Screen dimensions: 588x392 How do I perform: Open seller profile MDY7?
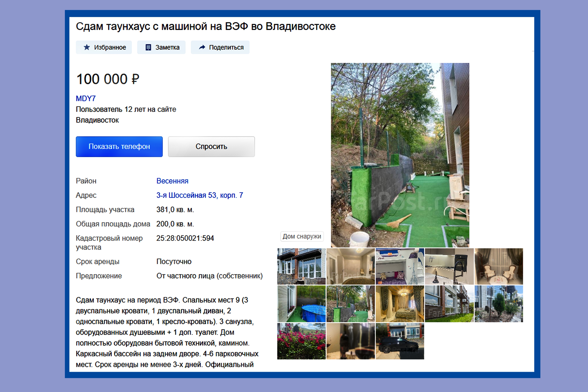[86, 99]
